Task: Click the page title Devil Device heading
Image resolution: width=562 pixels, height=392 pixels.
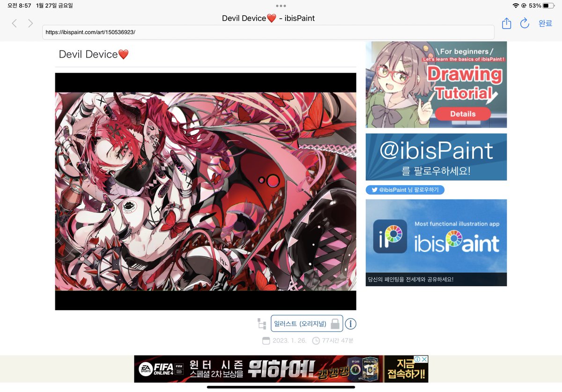Action: (x=94, y=54)
